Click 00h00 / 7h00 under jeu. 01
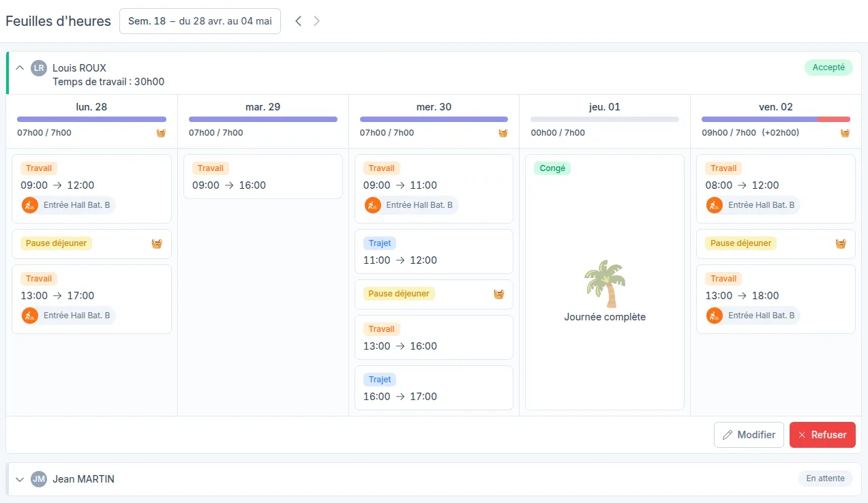Screen dimensions: 868x503 (x=558, y=133)
